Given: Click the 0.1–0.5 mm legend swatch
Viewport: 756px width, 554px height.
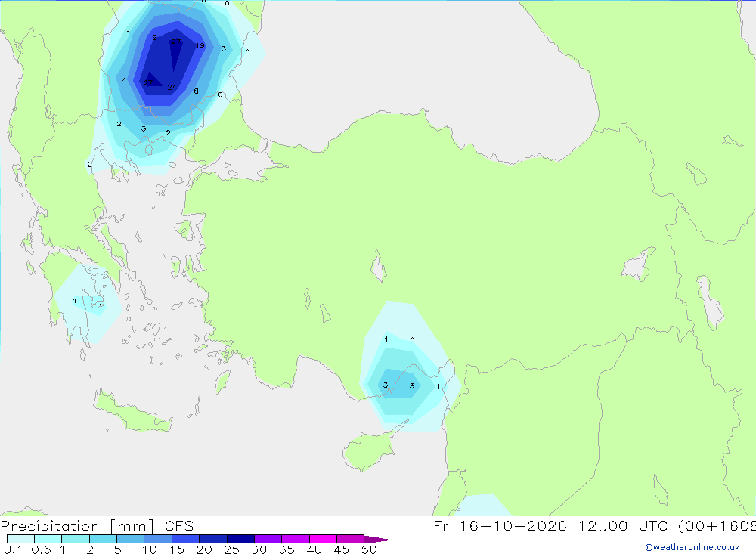Looking at the screenshot, I should click(20, 539).
